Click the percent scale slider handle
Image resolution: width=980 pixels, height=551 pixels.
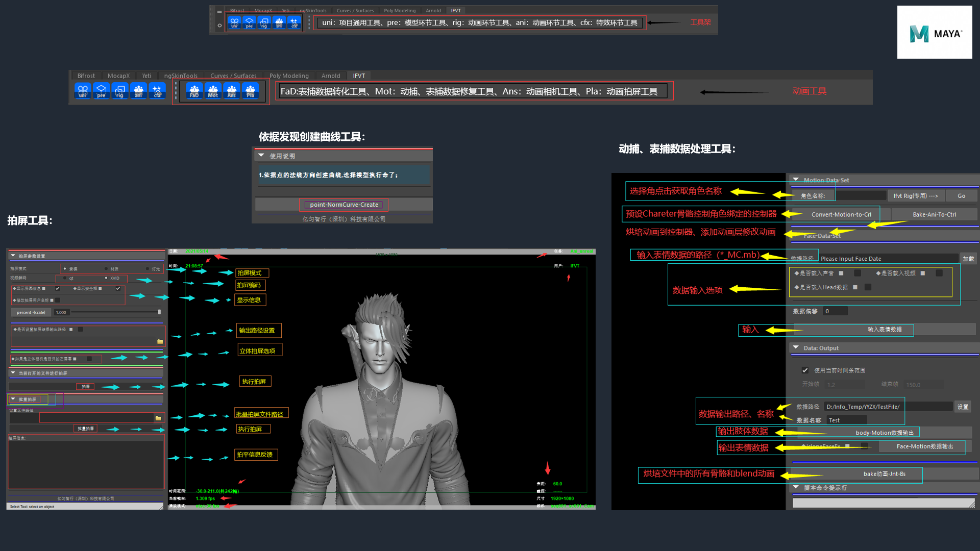pyautogui.click(x=159, y=312)
